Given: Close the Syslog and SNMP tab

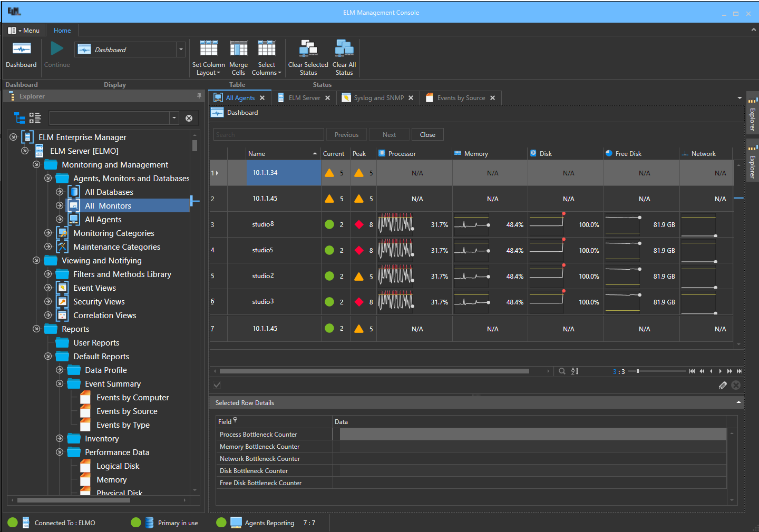Looking at the screenshot, I should pos(411,98).
